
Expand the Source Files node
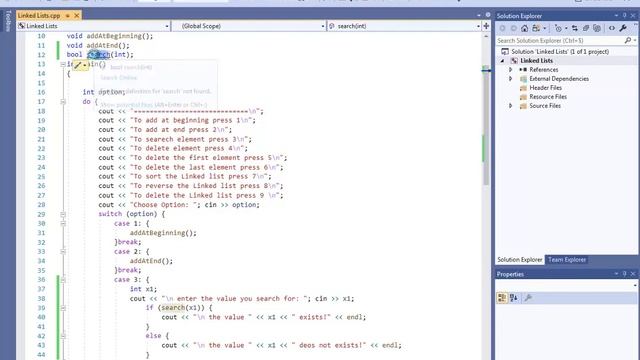pyautogui.click(x=510, y=106)
